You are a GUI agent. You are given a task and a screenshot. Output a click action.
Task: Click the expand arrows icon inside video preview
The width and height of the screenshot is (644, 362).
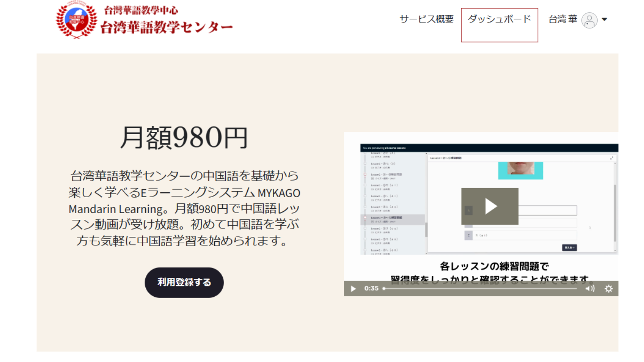point(611,158)
